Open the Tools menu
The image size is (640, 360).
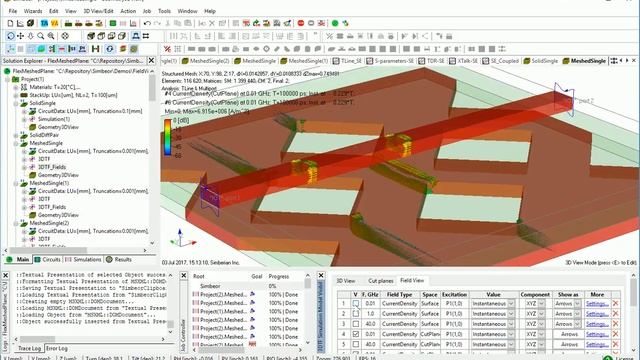pyautogui.click(x=164, y=11)
